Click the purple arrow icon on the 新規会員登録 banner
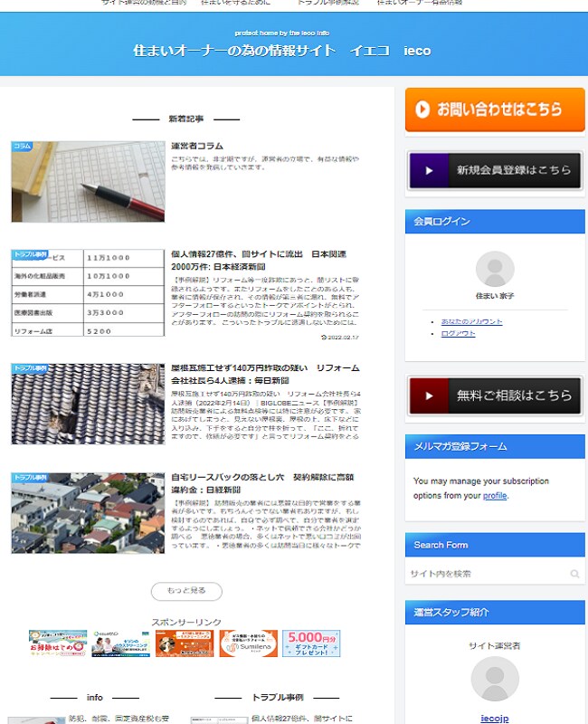The height and width of the screenshot is (724, 588). pos(429,170)
